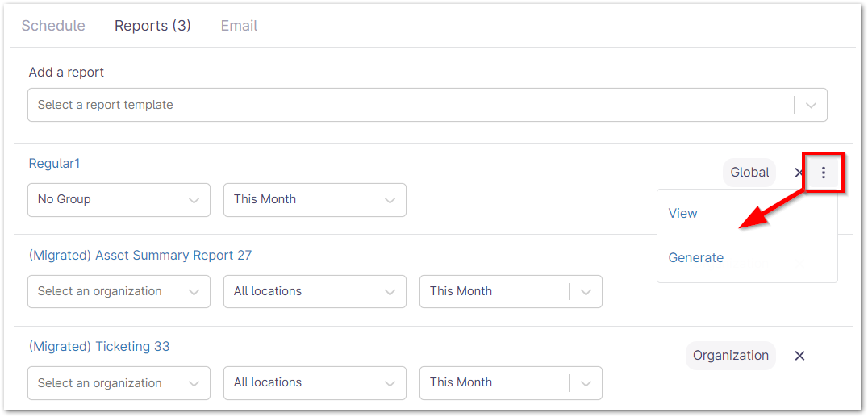Choose Generate from the options menu
This screenshot has width=868, height=417.
(x=695, y=258)
